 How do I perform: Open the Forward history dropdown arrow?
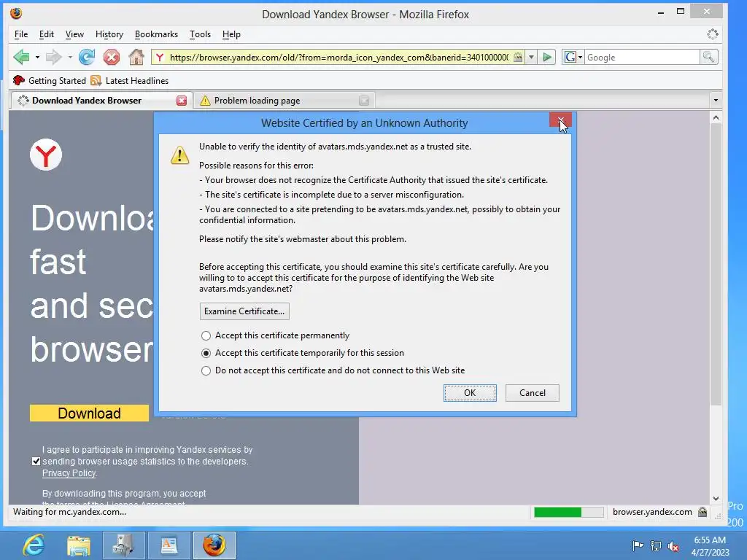[x=69, y=58]
